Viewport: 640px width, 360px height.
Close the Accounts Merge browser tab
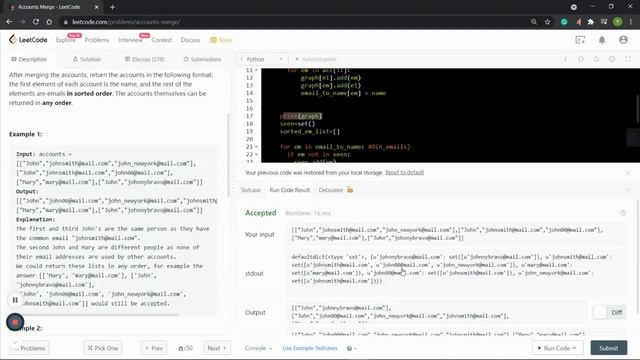96,7
